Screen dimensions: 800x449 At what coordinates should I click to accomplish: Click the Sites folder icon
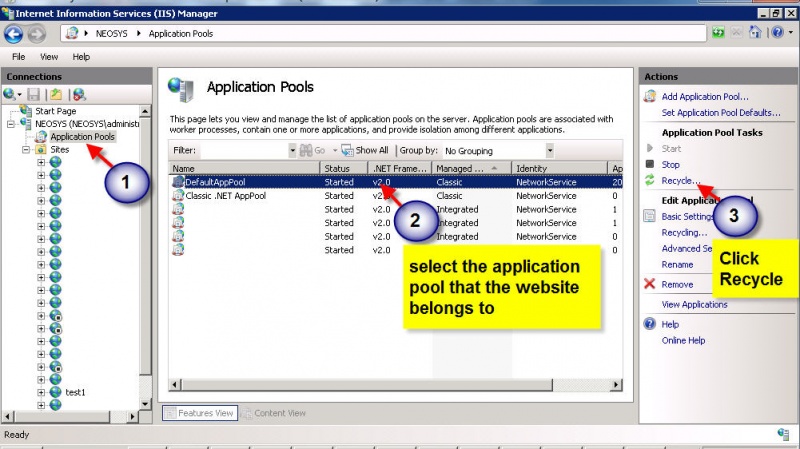(x=40, y=149)
